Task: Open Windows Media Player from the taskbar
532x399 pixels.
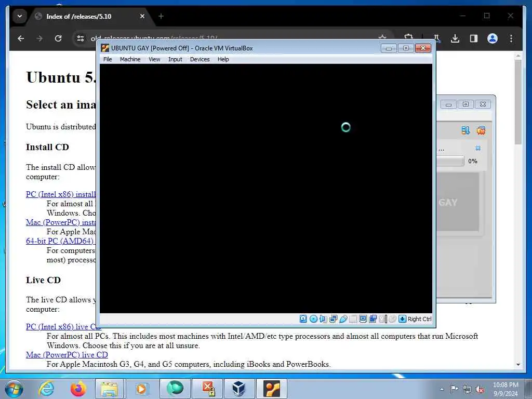Action: 141,389
